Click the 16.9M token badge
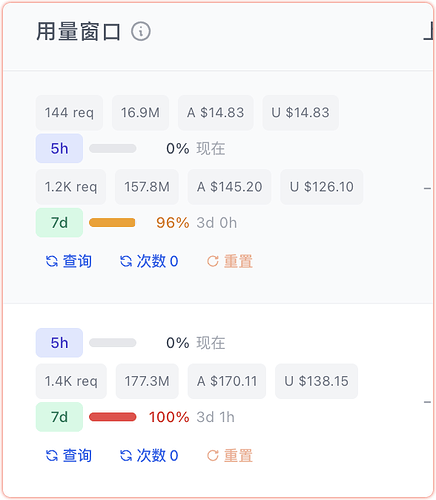Screen dimensions: 436x500 tap(140, 113)
